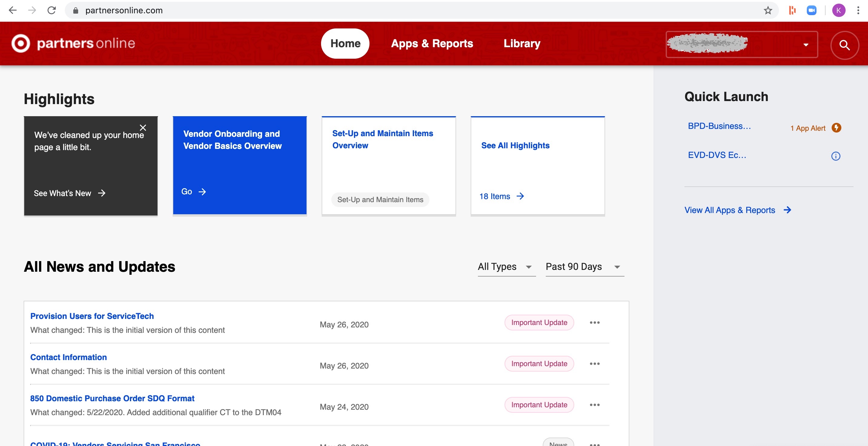Click the arrow next to Go
Image resolution: width=868 pixels, height=446 pixels.
(202, 192)
